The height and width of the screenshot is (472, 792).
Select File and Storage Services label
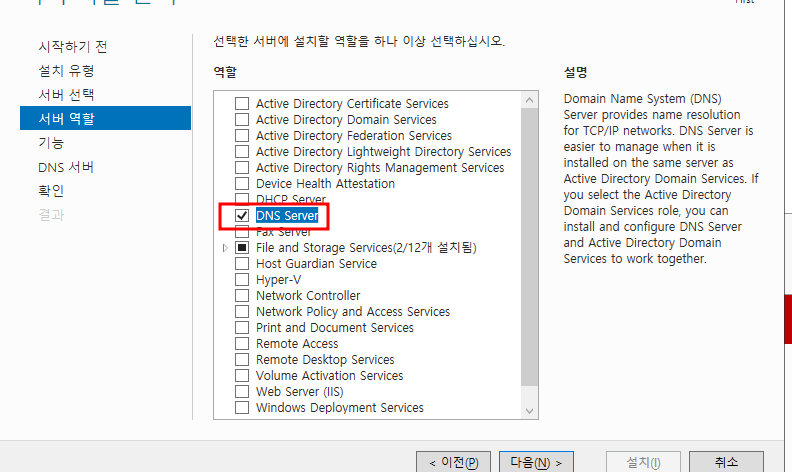click(x=366, y=248)
